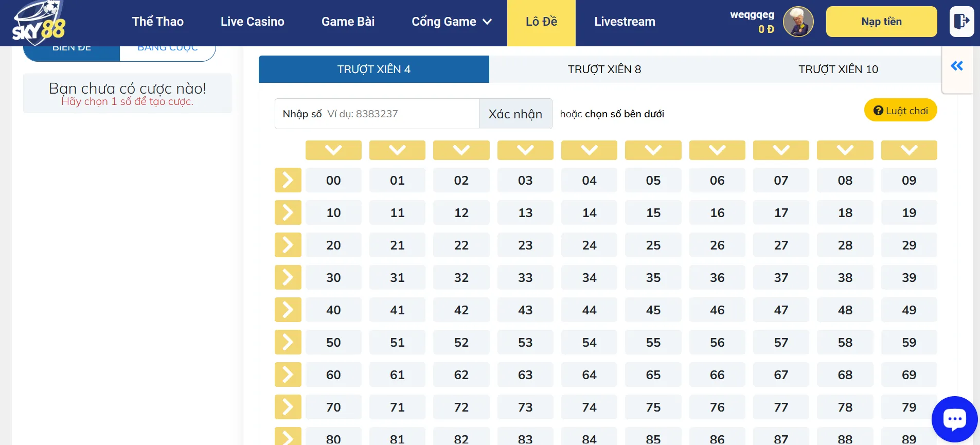The image size is (980, 445).
Task: Toggle number 25 in the grid
Action: tap(653, 245)
